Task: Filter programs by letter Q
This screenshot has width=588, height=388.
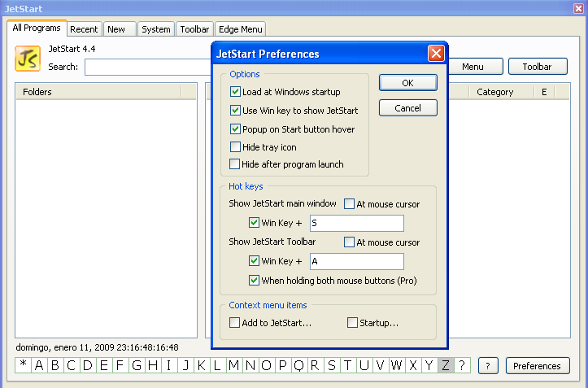Action: pos(298,365)
